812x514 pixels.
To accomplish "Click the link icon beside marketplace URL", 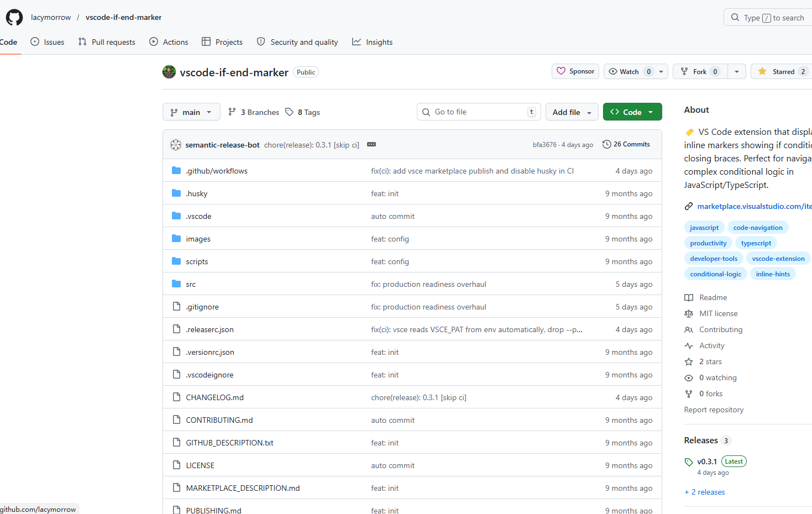I will click(x=689, y=206).
